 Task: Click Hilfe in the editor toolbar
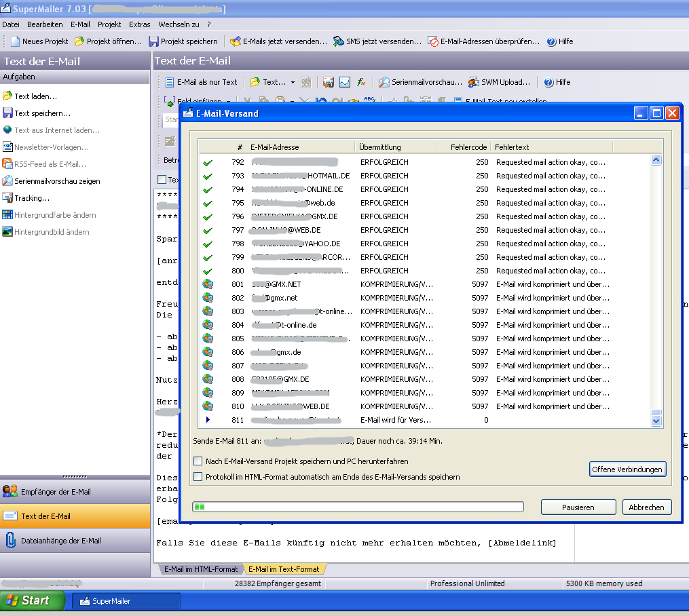pyautogui.click(x=557, y=82)
